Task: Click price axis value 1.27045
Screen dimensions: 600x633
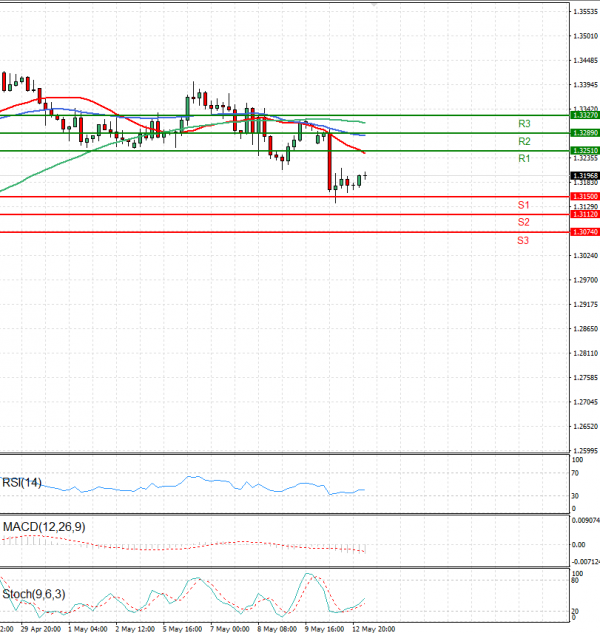Action: 586,402
